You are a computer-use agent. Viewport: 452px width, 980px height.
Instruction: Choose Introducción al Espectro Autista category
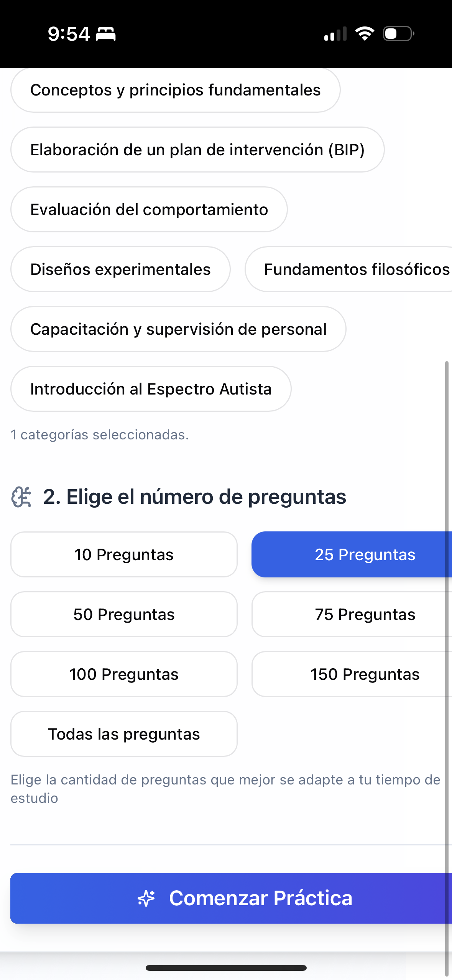pos(151,389)
